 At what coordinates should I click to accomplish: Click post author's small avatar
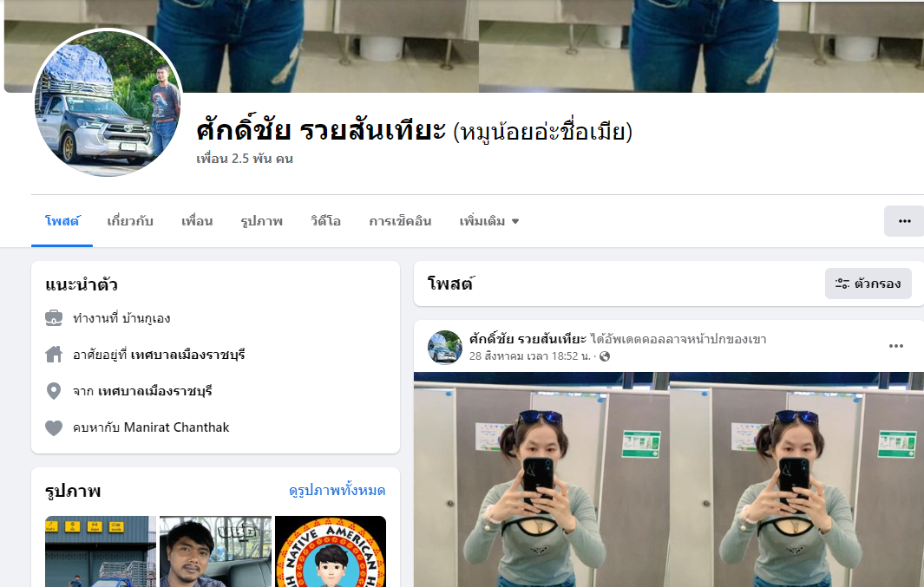click(x=445, y=348)
